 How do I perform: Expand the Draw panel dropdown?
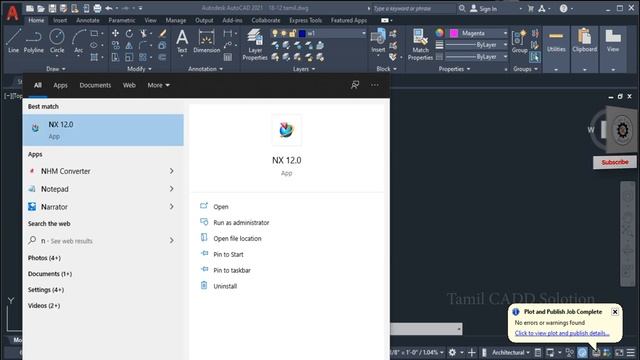[x=56, y=69]
